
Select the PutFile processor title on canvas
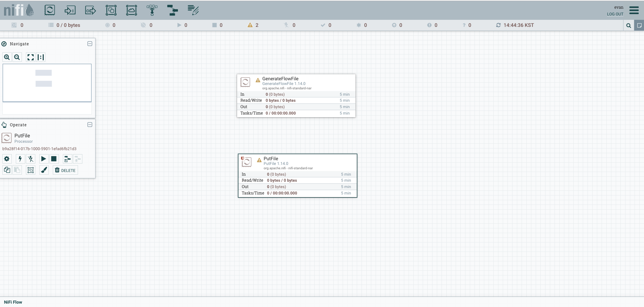click(271, 159)
